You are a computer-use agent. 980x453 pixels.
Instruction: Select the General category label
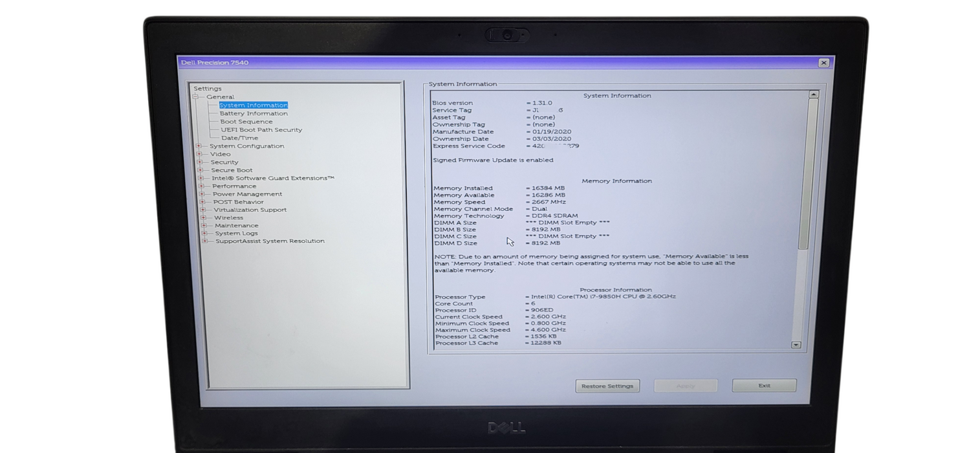coord(221,97)
